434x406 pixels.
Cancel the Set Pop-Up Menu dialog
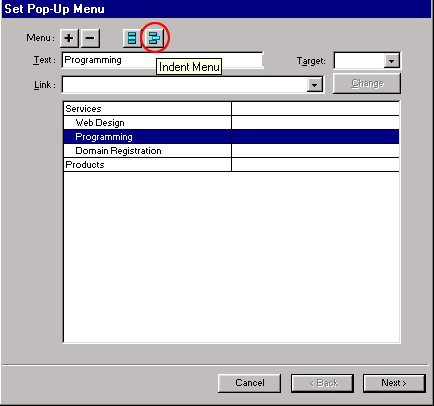click(x=249, y=383)
